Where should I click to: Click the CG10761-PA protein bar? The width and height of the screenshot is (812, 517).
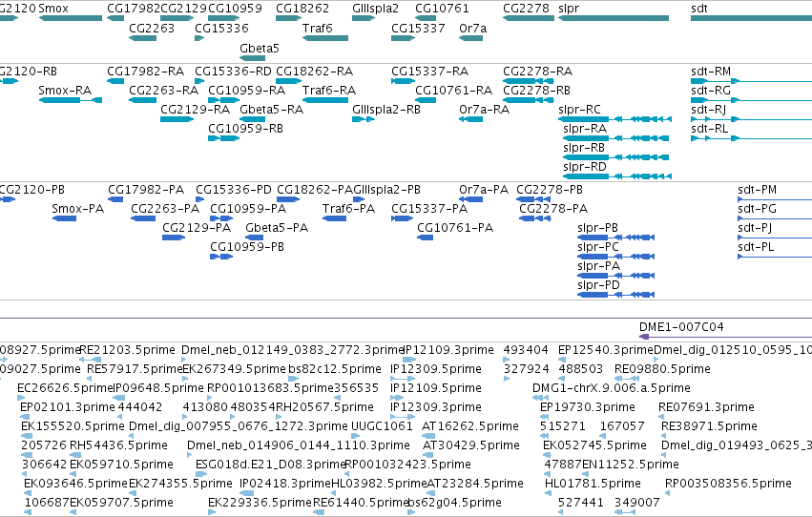[x=426, y=238]
